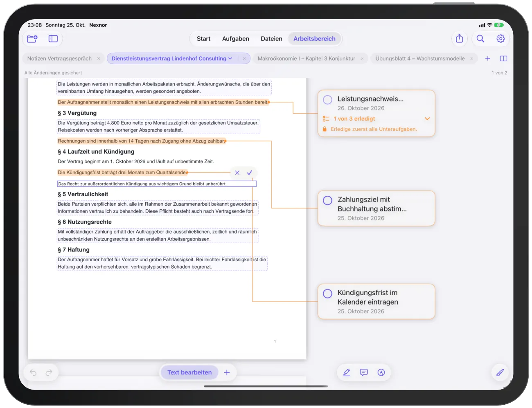The width and height of the screenshot is (532, 408).
Task: Toggle split view icon beside the tabs
Action: [x=504, y=58]
